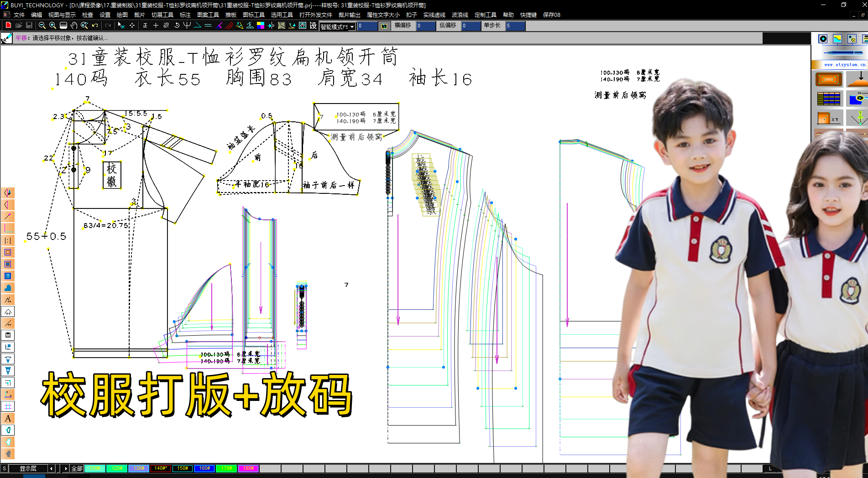Click the grid hash tool in left toolbar
The image size is (868, 478).
(x=8, y=406)
